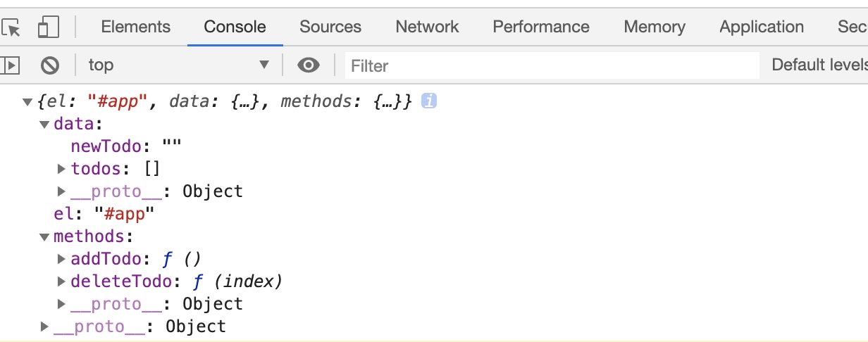Focus the Filter input field

(552, 65)
